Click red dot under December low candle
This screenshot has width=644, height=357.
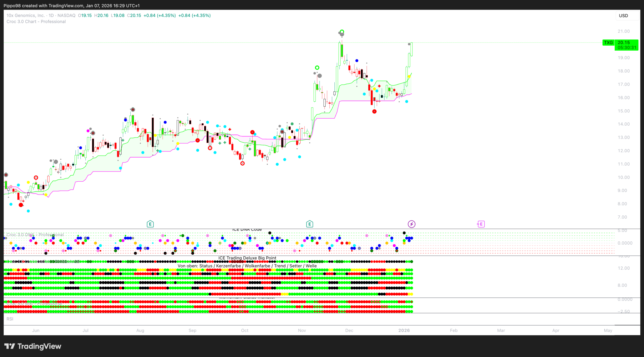tap(374, 111)
